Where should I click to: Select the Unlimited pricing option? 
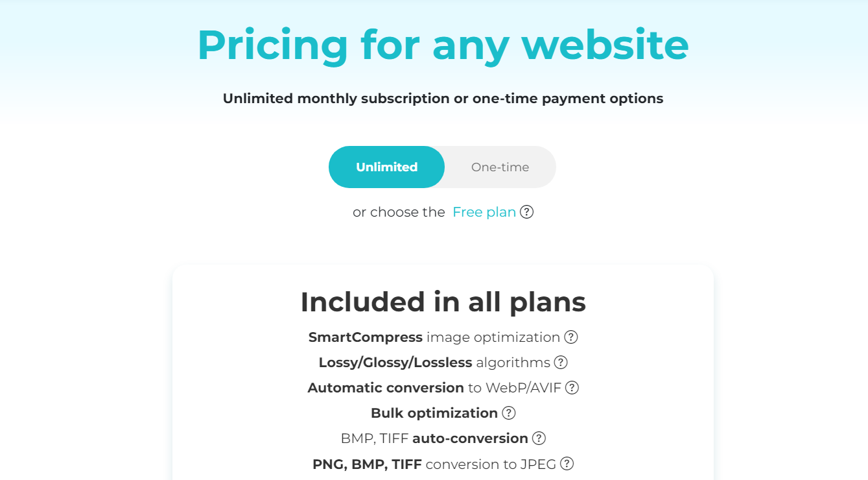(386, 167)
